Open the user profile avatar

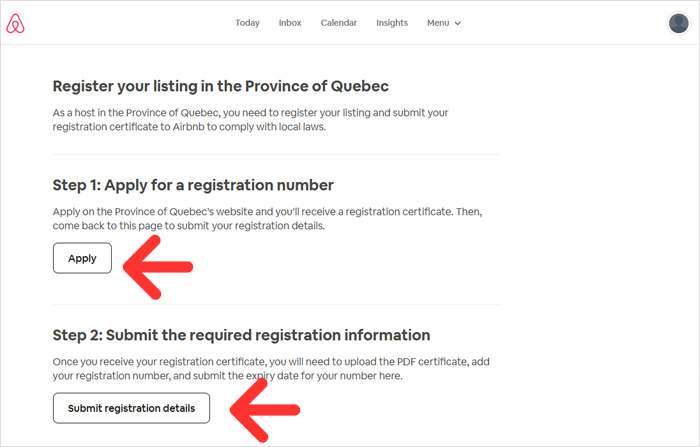(x=679, y=23)
